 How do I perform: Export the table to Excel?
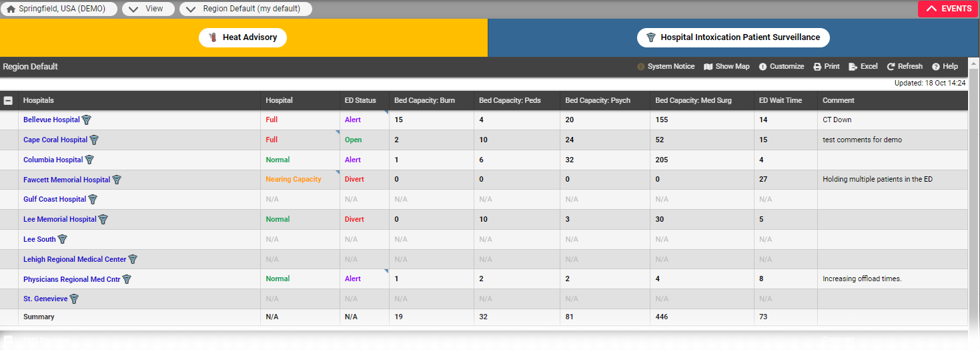[863, 67]
